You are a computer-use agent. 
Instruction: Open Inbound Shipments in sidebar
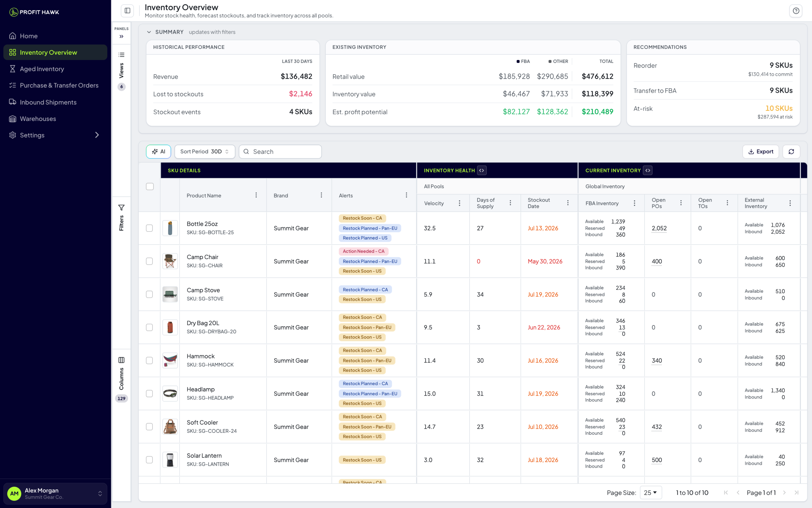[x=56, y=102]
